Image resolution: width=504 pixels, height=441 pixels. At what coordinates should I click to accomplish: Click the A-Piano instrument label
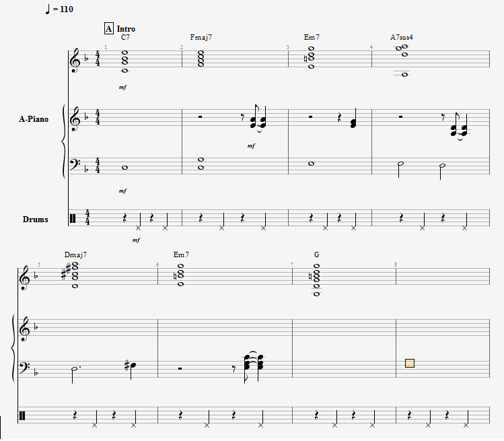[x=34, y=119]
